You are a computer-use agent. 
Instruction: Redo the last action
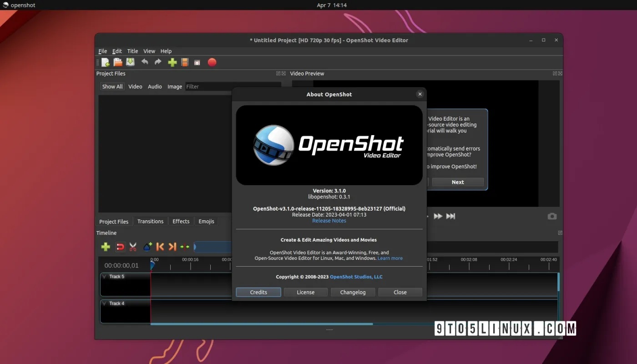pyautogui.click(x=158, y=62)
